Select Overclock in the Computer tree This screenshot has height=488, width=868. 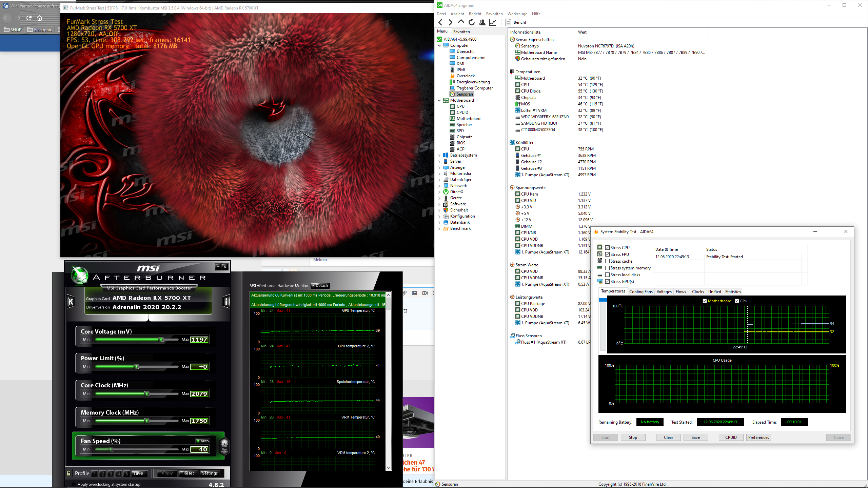[465, 76]
